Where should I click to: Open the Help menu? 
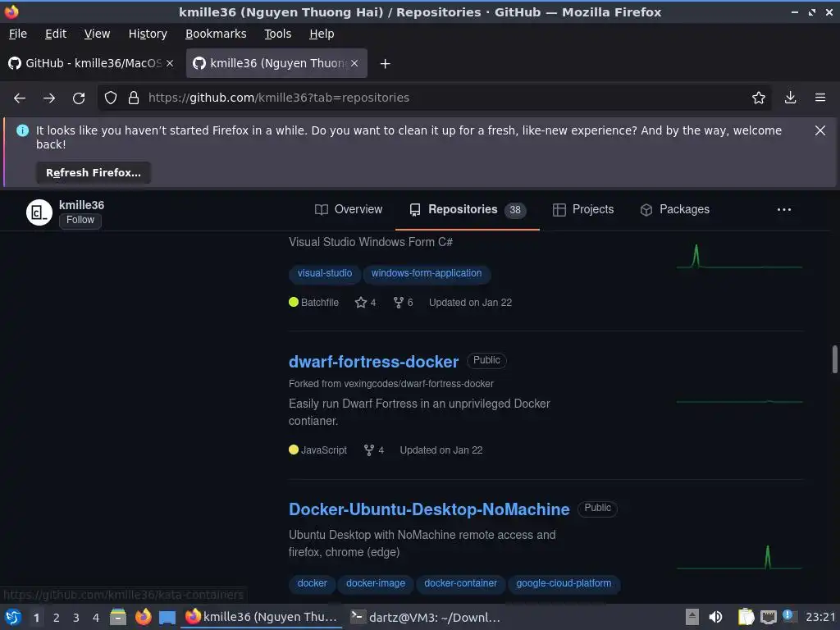pos(322,34)
